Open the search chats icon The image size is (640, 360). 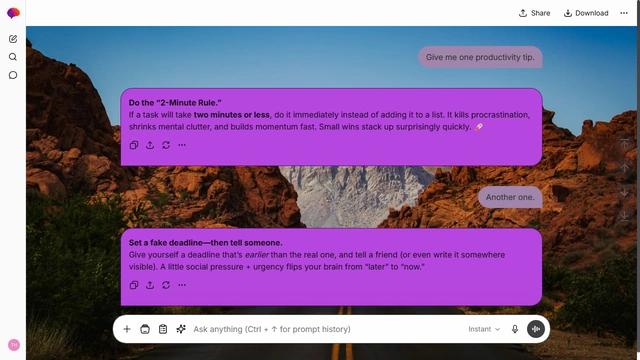point(13,57)
